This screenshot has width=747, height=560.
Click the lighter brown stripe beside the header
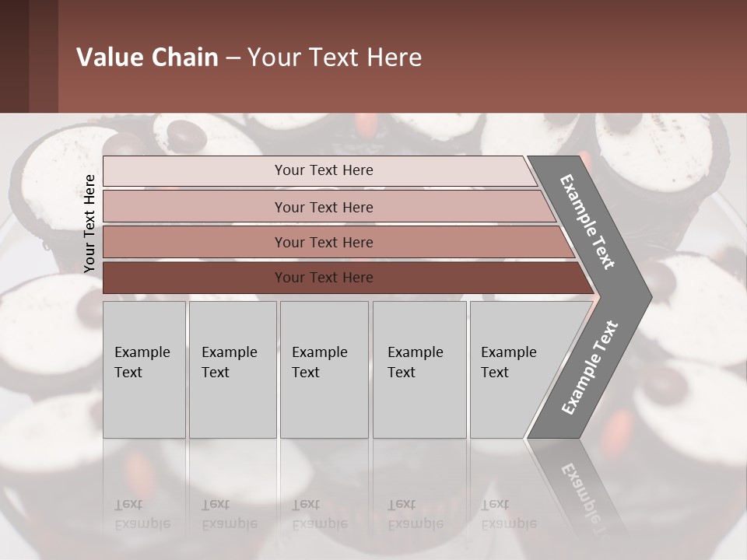pyautogui.click(x=44, y=56)
